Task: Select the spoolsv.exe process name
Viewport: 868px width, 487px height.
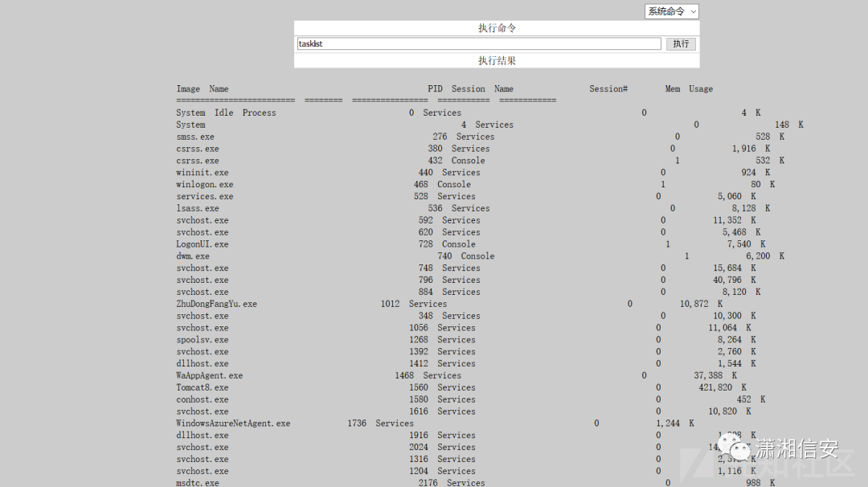Action: tap(202, 340)
